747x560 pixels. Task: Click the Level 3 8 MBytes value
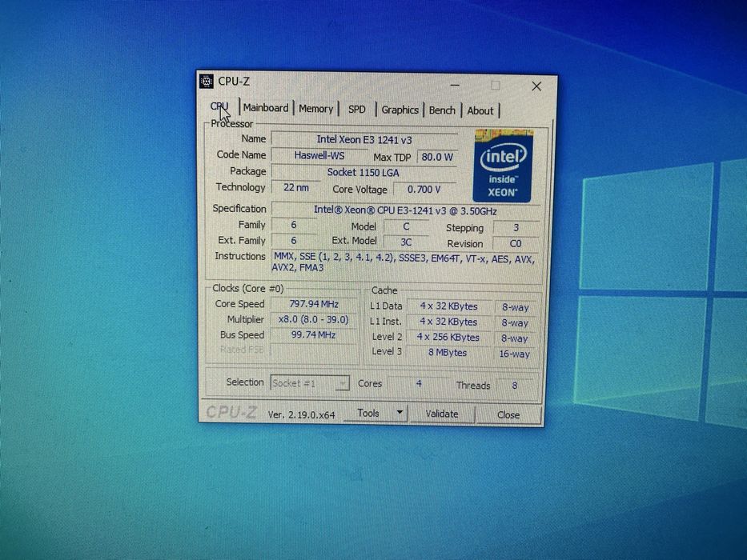point(448,353)
